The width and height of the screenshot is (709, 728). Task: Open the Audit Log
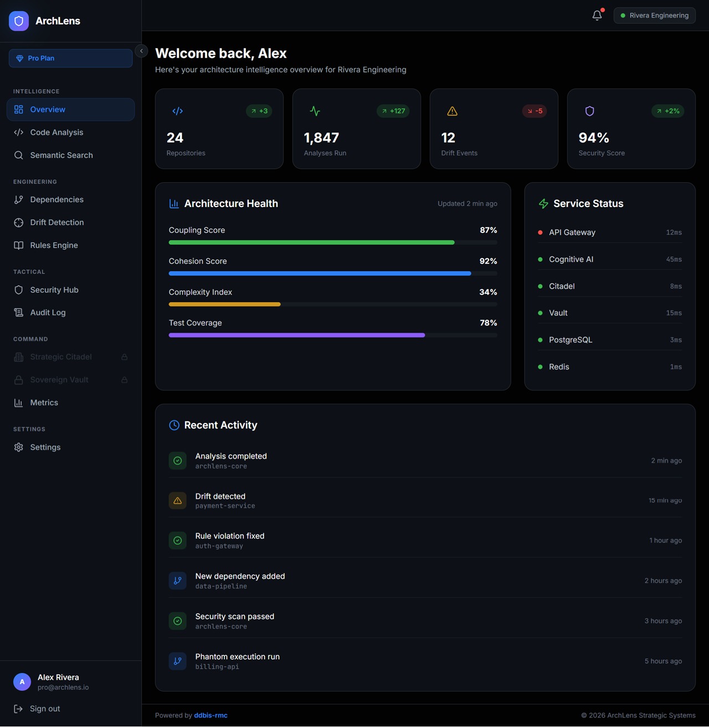(x=70, y=313)
